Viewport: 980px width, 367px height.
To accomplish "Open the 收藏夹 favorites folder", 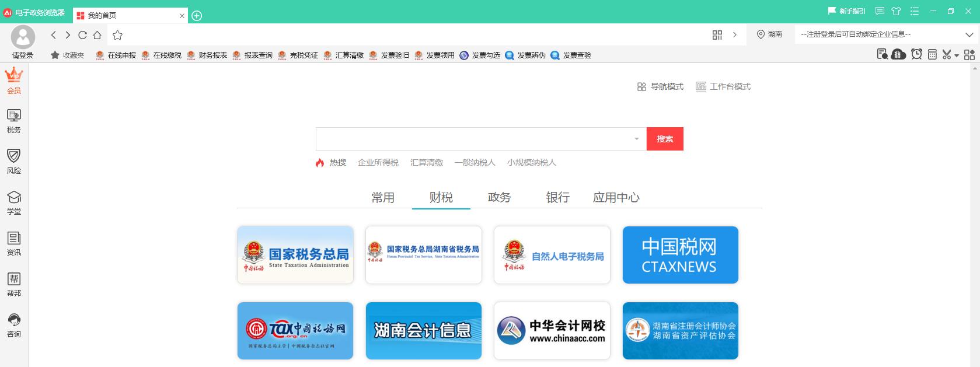I will tap(67, 55).
